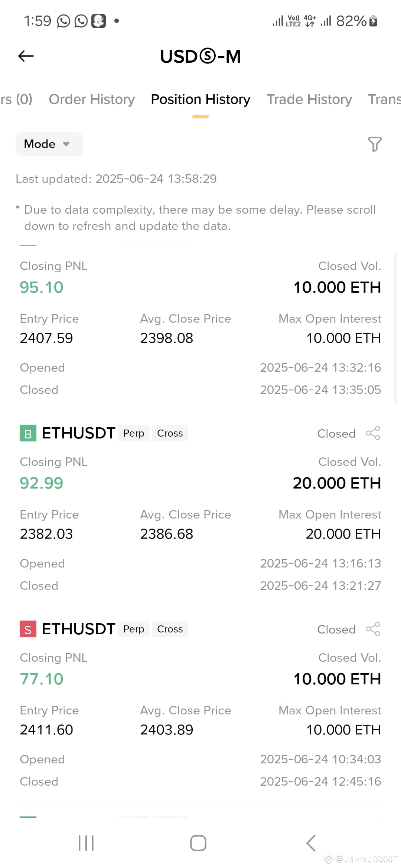This screenshot has width=401, height=868.
Task: Select the Position History tab
Action: coord(200,99)
